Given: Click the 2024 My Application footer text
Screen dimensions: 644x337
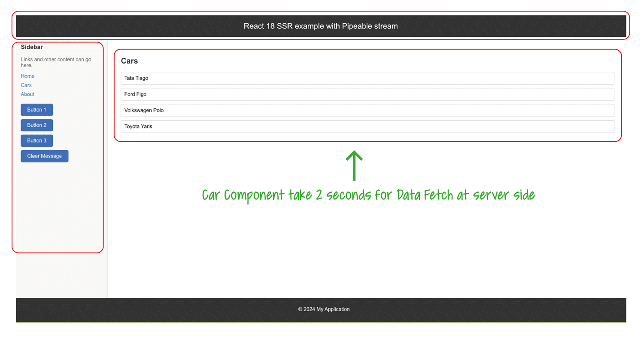Looking at the screenshot, I should (x=324, y=309).
